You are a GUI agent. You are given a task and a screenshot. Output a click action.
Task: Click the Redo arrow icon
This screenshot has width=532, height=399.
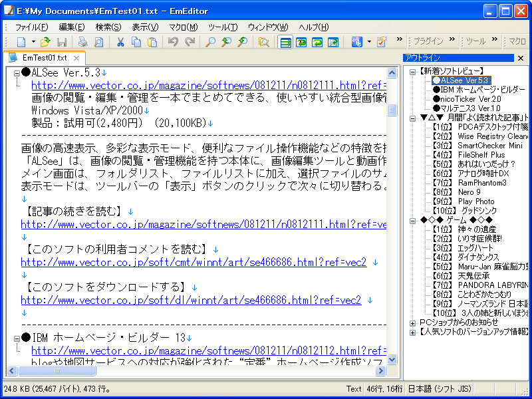(x=190, y=42)
